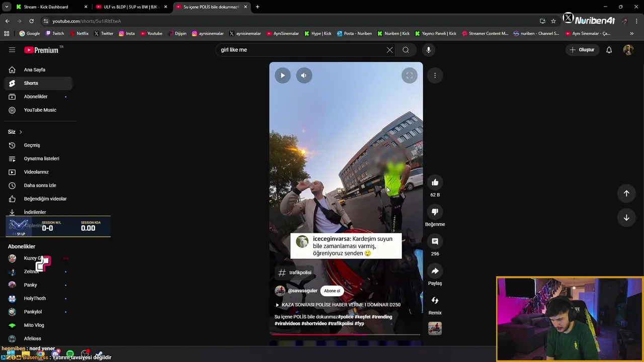Bookmark this page with the star
The image size is (644, 362).
[553, 21]
